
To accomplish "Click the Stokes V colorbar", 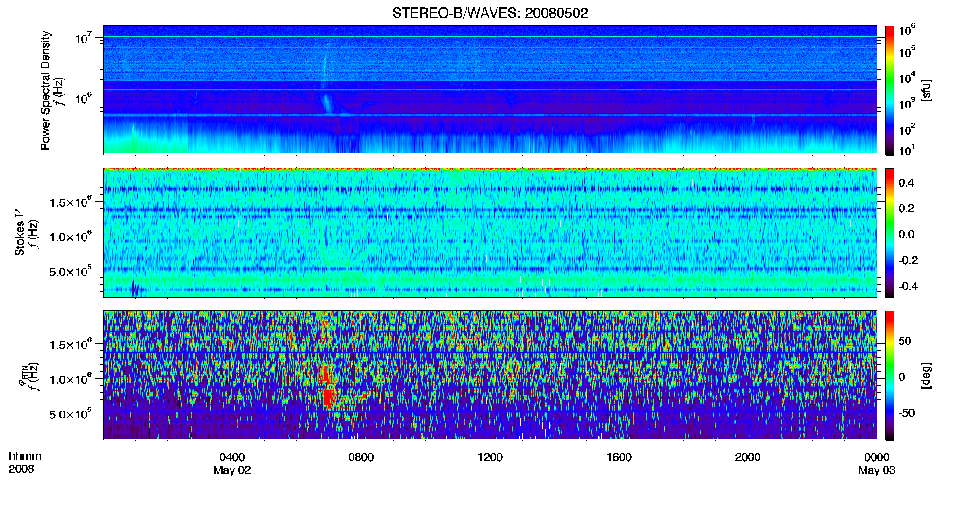I will [x=890, y=233].
